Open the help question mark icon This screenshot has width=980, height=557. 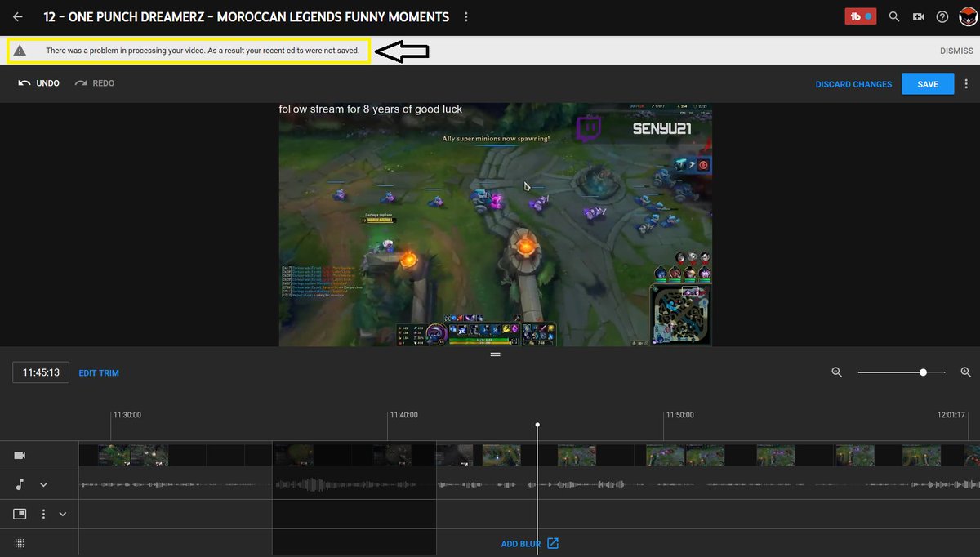pyautogui.click(x=942, y=16)
